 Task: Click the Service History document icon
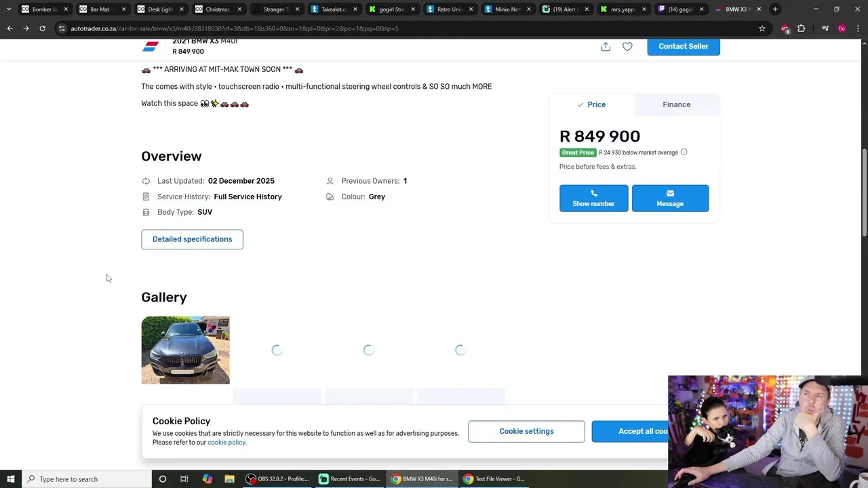146,197
